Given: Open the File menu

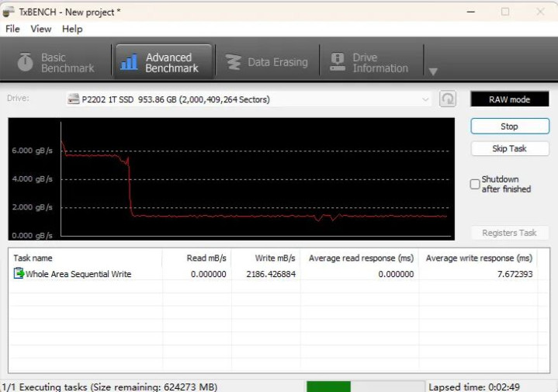Looking at the screenshot, I should [x=12, y=29].
